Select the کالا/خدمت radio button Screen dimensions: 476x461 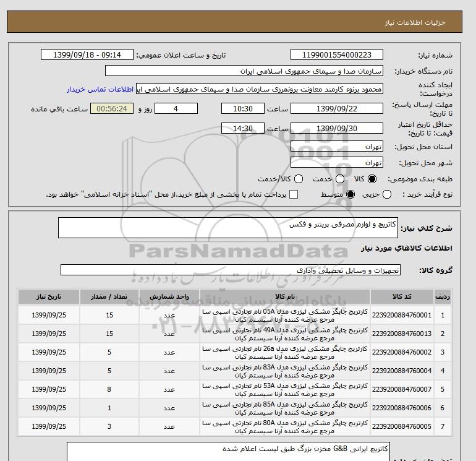click(299, 179)
